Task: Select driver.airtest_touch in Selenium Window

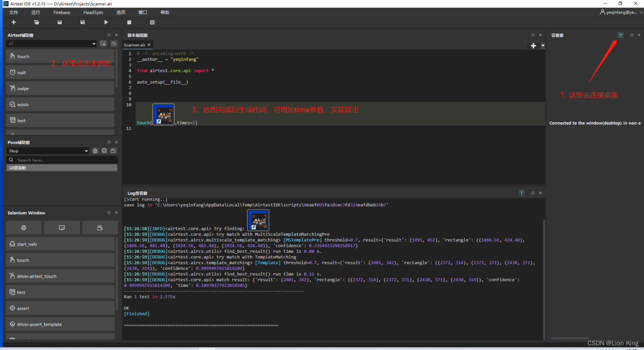Action: point(60,276)
